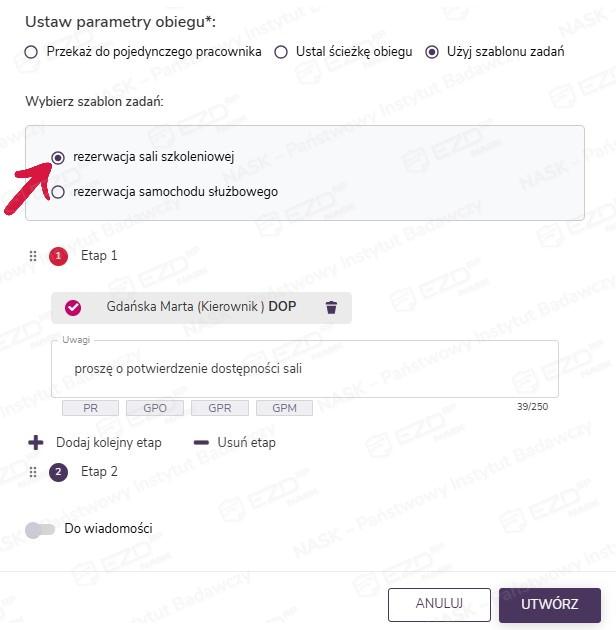Screen dimensions: 616x630
Task: Click the drag handle for Etap 1
Action: click(x=33, y=256)
